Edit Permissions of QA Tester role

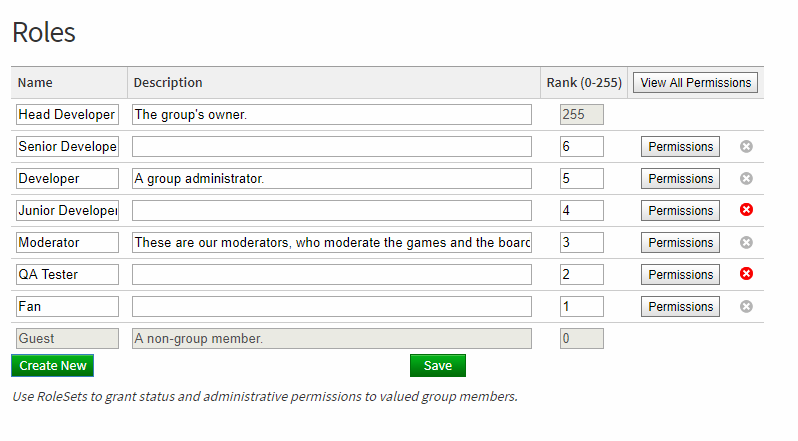(x=680, y=275)
